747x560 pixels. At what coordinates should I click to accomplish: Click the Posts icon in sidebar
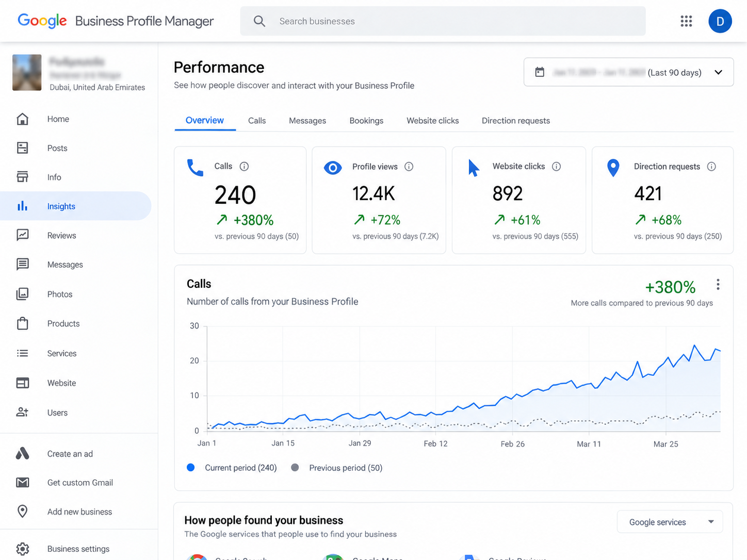coord(22,148)
